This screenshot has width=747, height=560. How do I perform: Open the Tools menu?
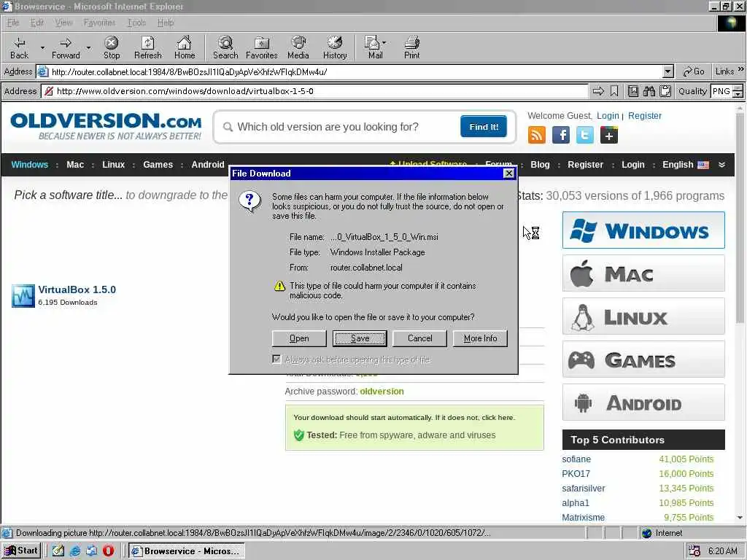pyautogui.click(x=136, y=23)
